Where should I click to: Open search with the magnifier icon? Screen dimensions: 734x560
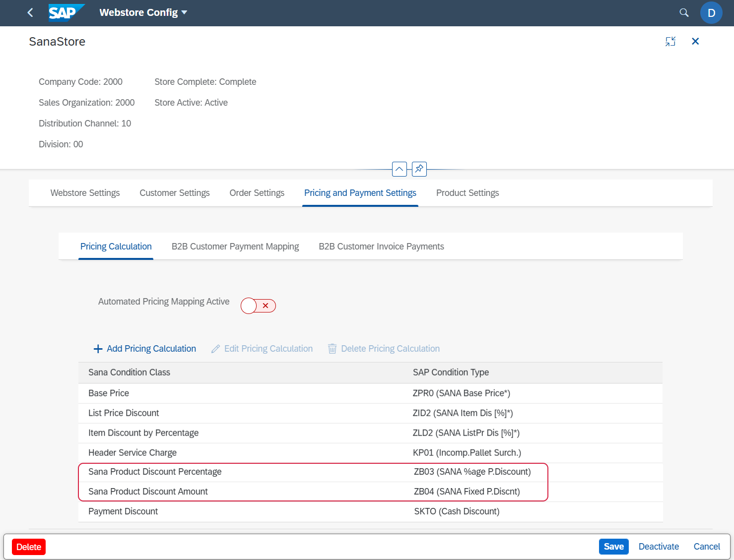tap(684, 12)
